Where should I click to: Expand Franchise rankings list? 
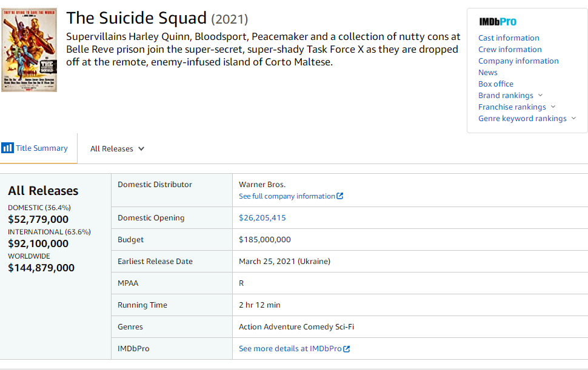tap(553, 107)
